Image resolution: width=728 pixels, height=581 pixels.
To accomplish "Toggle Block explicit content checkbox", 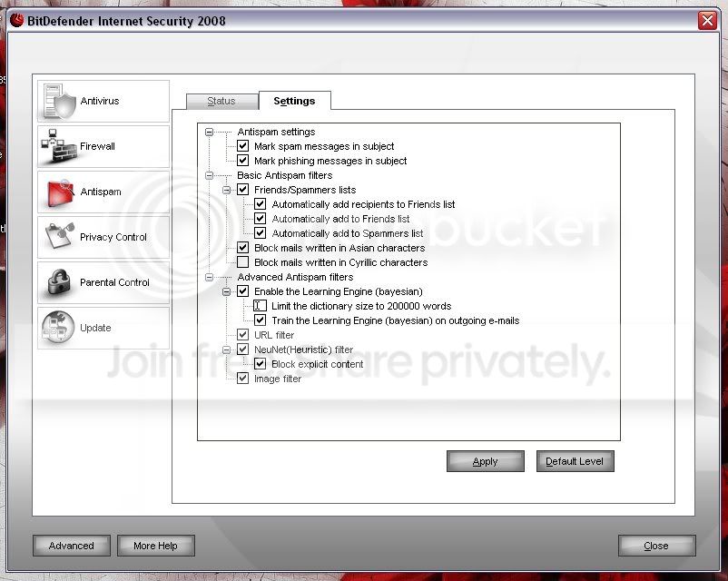I will [x=260, y=364].
